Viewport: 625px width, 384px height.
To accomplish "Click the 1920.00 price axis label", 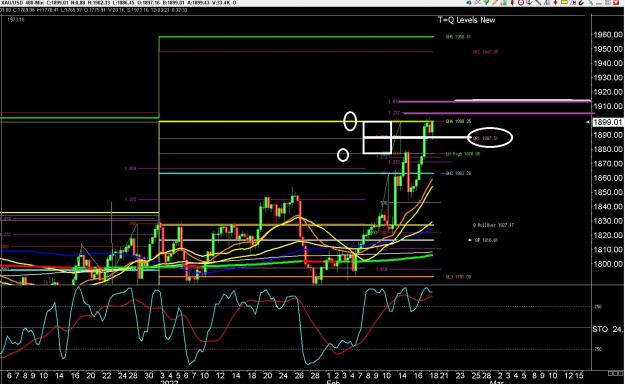I will coord(608,92).
